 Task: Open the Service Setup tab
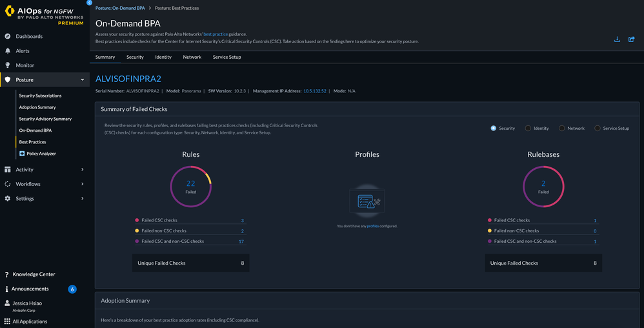click(x=226, y=57)
